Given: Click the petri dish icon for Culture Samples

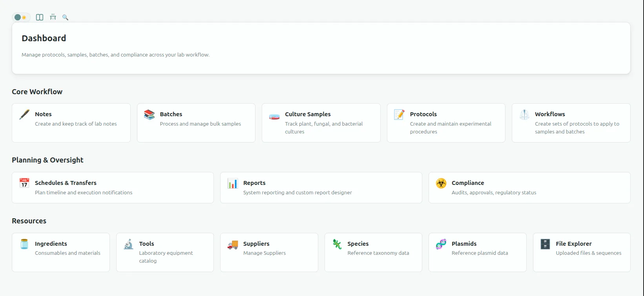Looking at the screenshot, I should coord(274,117).
